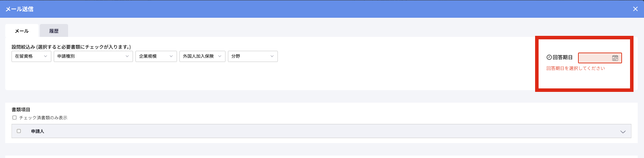Expand the 申請人 section chevron
This screenshot has width=644, height=158.
(623, 132)
